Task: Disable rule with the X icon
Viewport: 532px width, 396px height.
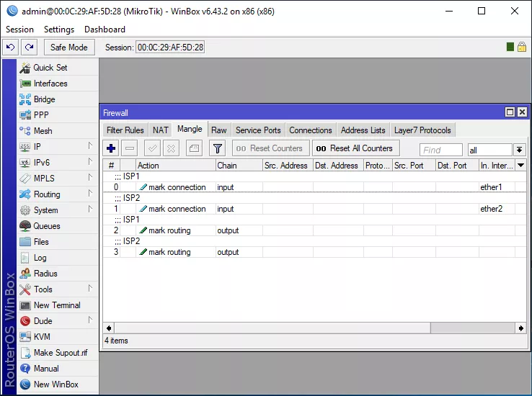Action: coord(171,148)
